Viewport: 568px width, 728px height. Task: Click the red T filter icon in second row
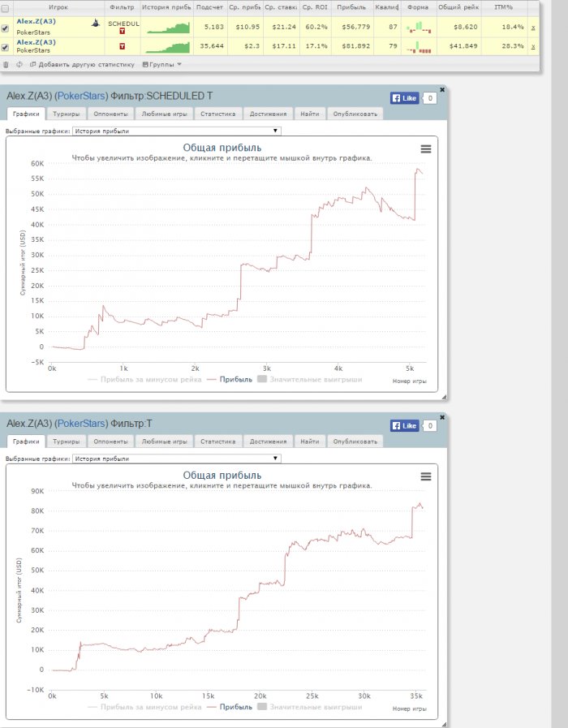coord(122,46)
